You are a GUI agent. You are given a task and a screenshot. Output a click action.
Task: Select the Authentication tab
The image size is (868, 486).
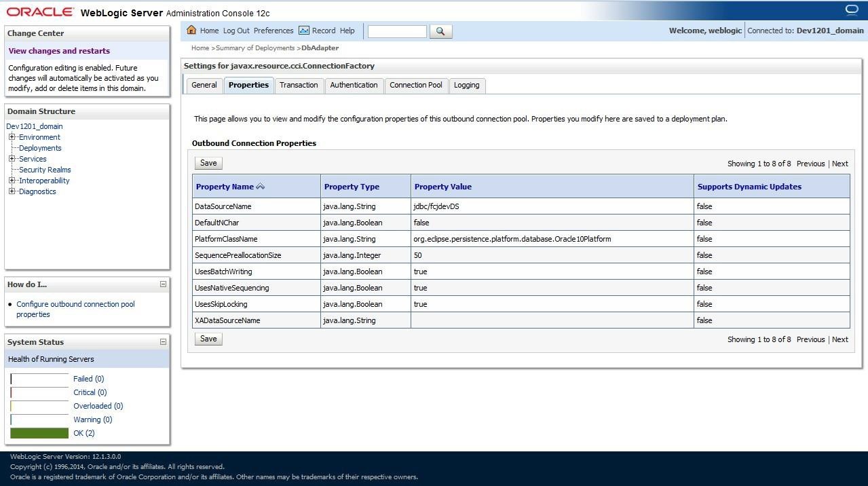[354, 85]
